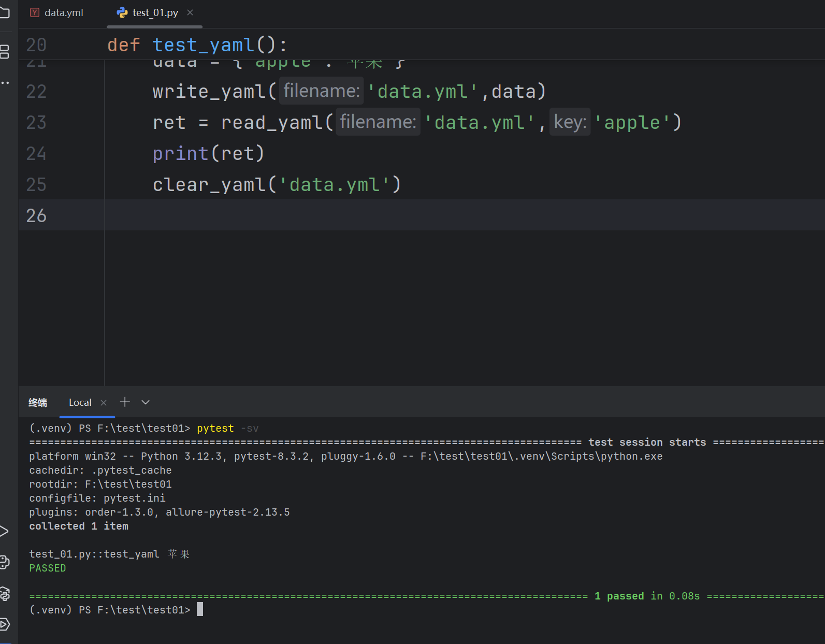Screen dimensions: 825x644
Task: Place cursor on empty line 26
Action: click(x=465, y=215)
